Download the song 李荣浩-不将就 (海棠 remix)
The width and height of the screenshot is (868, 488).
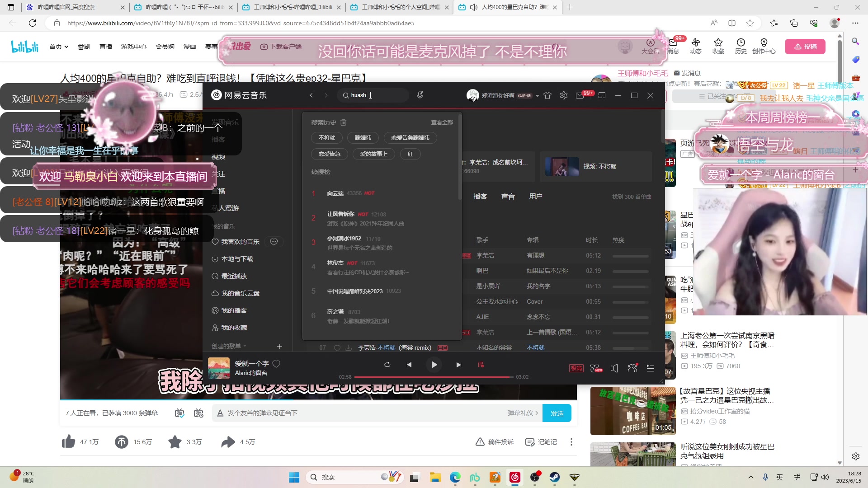[x=349, y=348]
